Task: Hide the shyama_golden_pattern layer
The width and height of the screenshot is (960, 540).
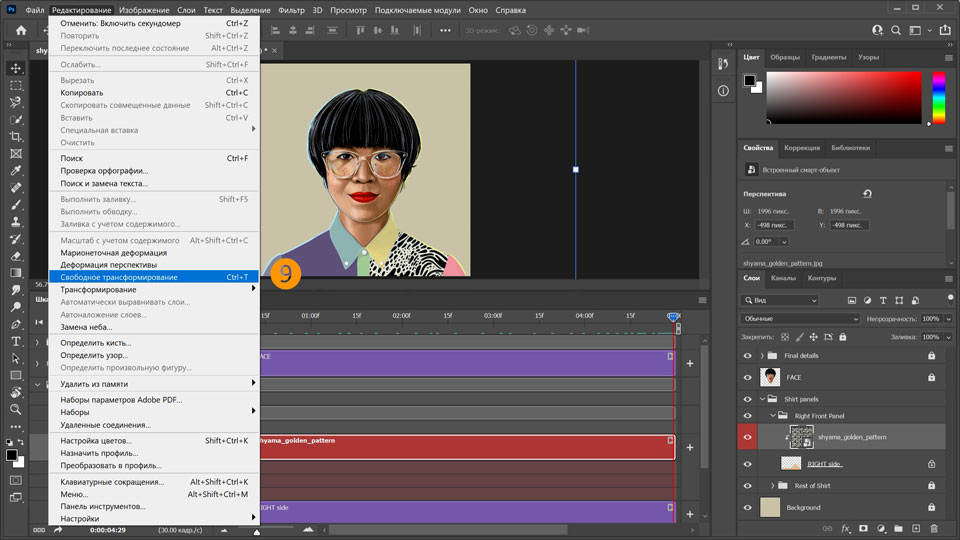Action: (x=747, y=437)
